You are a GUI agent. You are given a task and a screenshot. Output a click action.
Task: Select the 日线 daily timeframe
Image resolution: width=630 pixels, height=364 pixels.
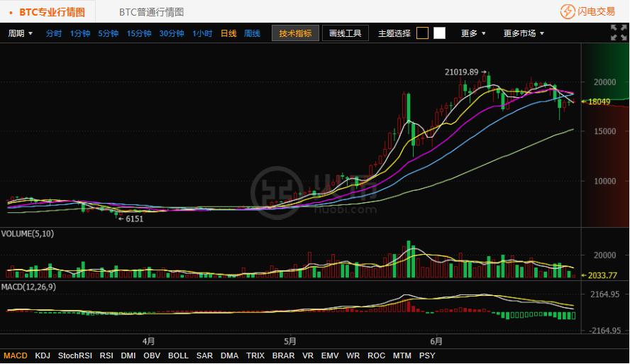pos(228,33)
